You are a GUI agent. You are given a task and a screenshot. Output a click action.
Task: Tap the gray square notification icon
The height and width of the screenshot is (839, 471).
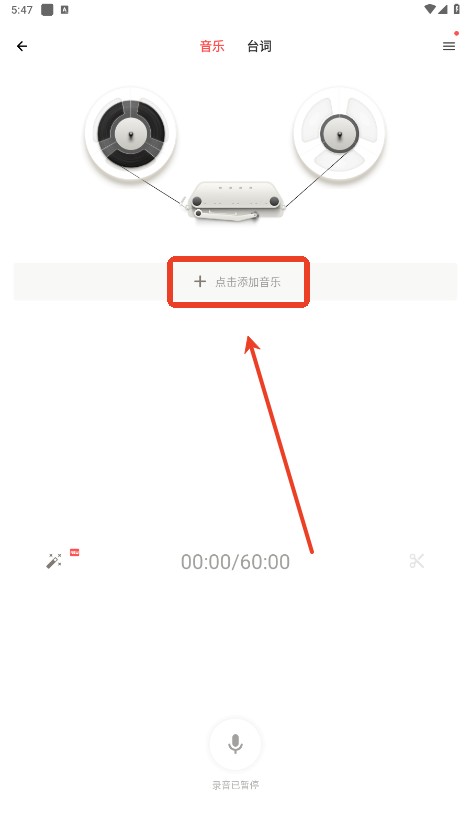47,10
